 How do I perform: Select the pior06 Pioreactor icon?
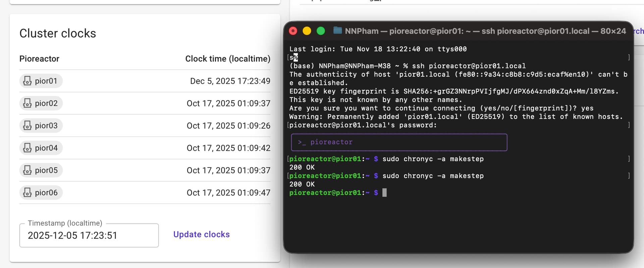click(28, 193)
